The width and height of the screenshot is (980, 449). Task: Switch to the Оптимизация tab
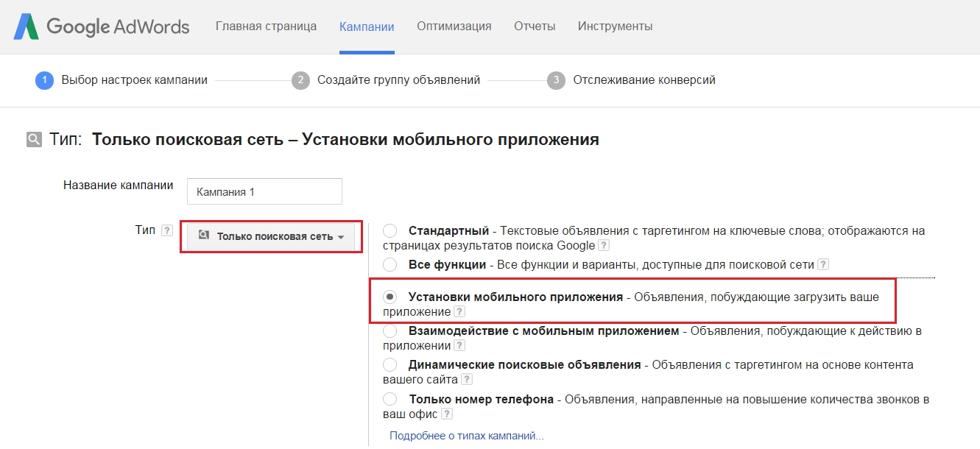[454, 26]
